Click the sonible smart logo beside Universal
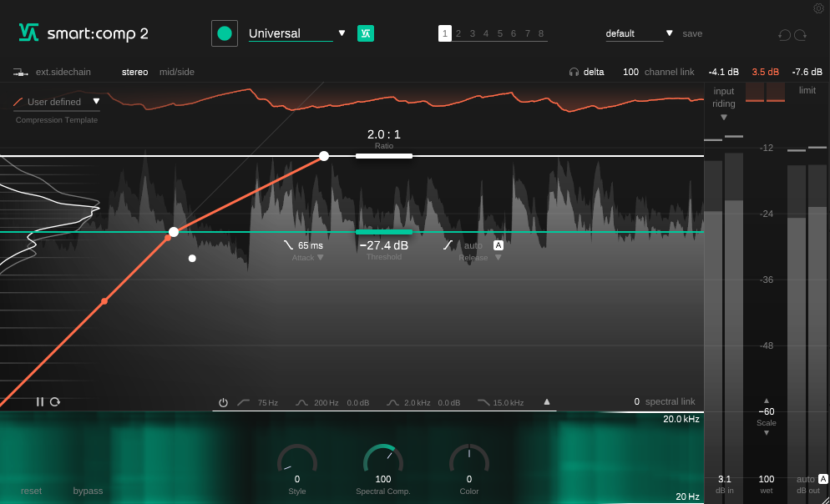The width and height of the screenshot is (830, 504). pyautogui.click(x=366, y=33)
